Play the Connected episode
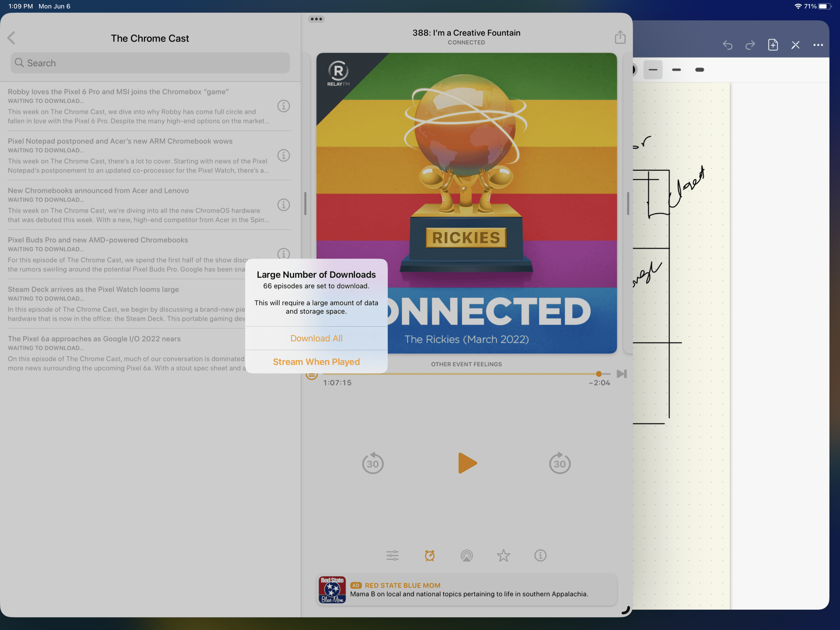Viewport: 840px width, 630px height. click(467, 463)
